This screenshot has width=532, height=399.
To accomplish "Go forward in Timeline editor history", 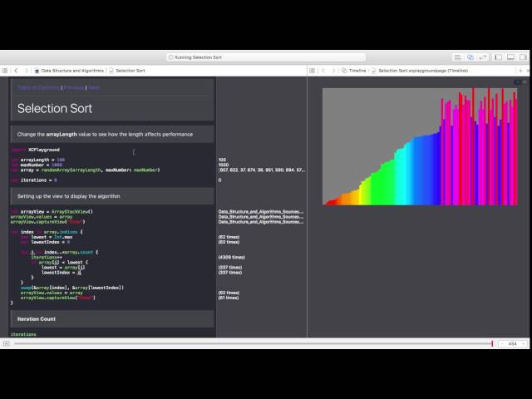I will point(333,71).
